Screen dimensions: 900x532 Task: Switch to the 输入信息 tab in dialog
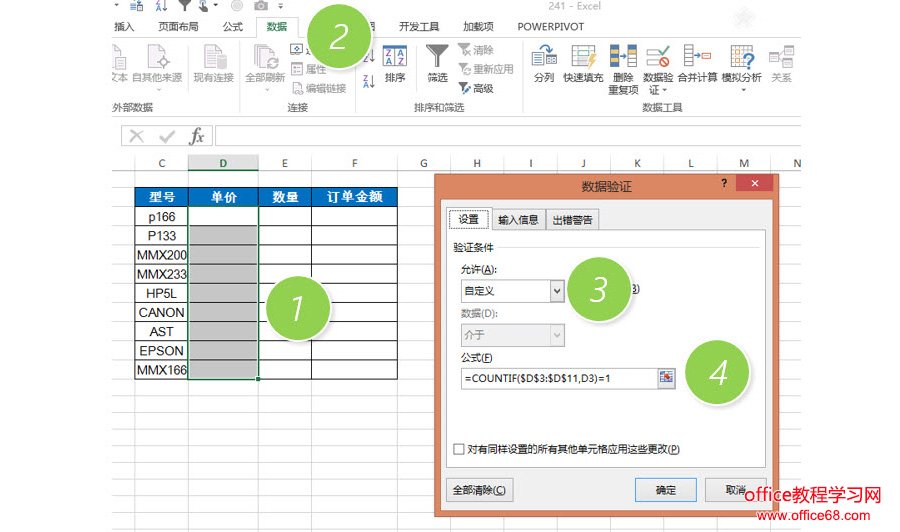(x=518, y=220)
